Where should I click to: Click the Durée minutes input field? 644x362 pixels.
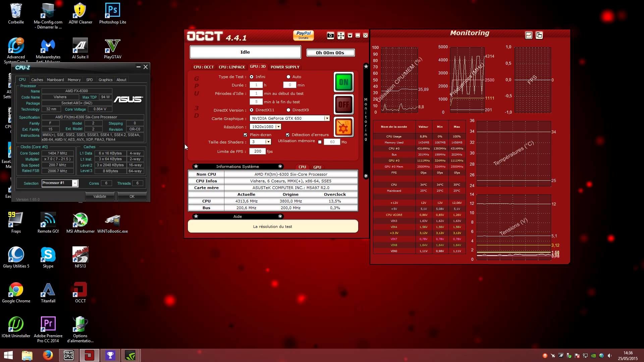click(x=290, y=85)
